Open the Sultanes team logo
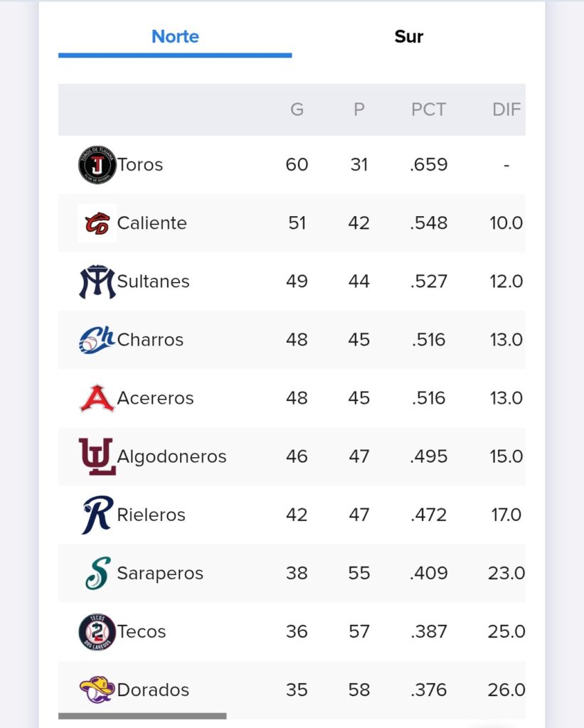 (x=97, y=282)
